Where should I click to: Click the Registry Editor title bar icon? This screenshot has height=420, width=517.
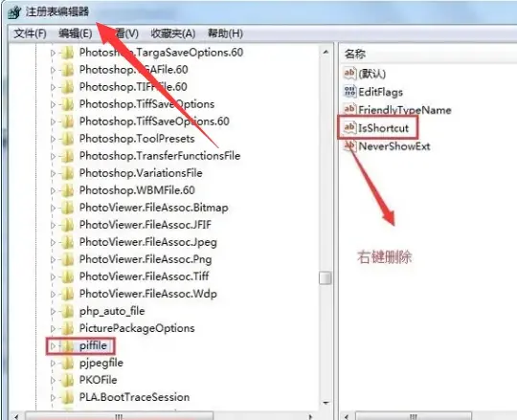[14, 12]
